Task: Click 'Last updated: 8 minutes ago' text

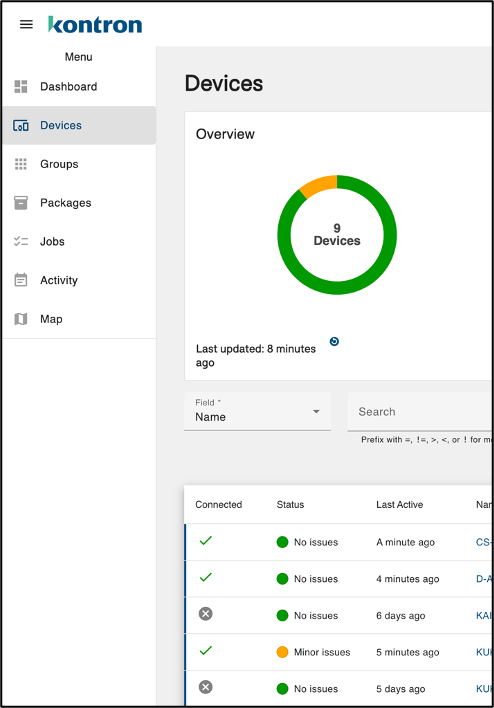Action: click(x=256, y=355)
